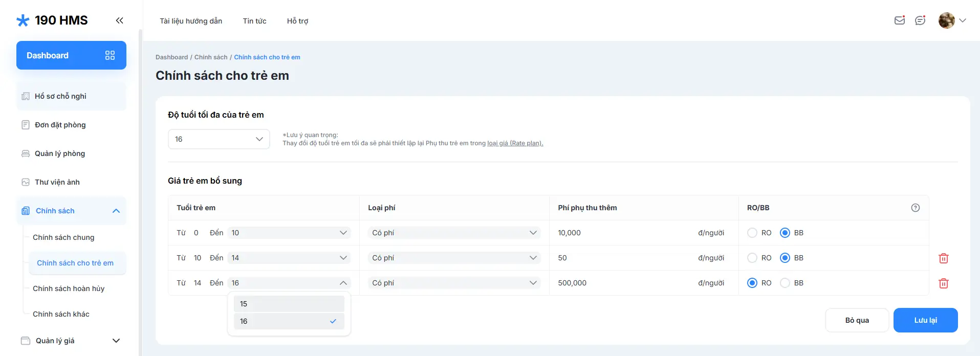980x356 pixels.
Task: Open the chat messages icon
Action: (x=920, y=20)
